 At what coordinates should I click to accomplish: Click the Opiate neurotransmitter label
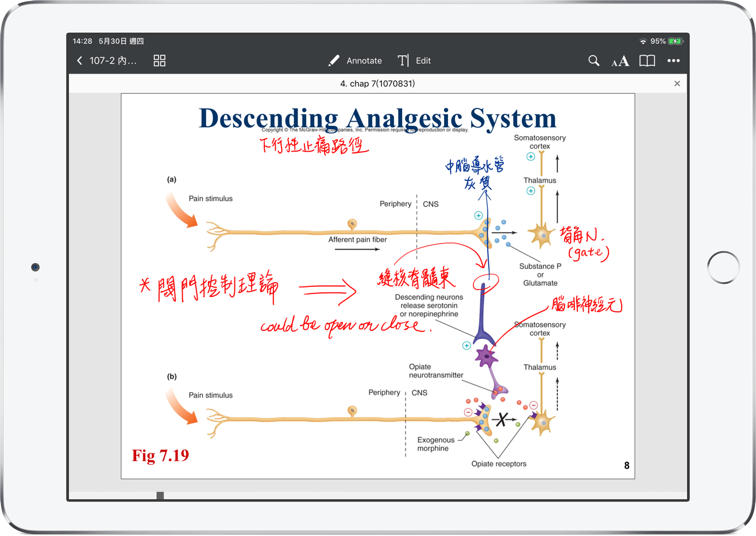[x=436, y=371]
